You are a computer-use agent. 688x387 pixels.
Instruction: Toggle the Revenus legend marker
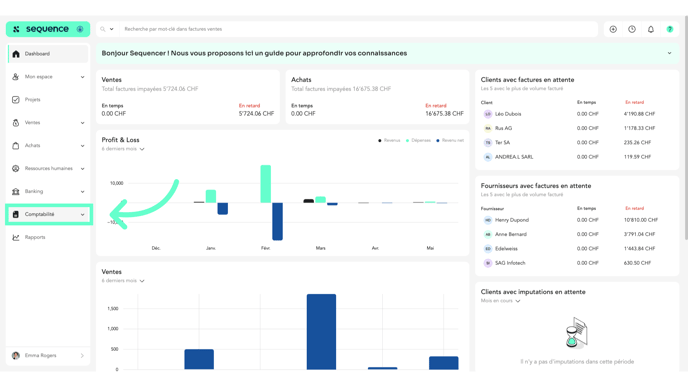coord(380,140)
